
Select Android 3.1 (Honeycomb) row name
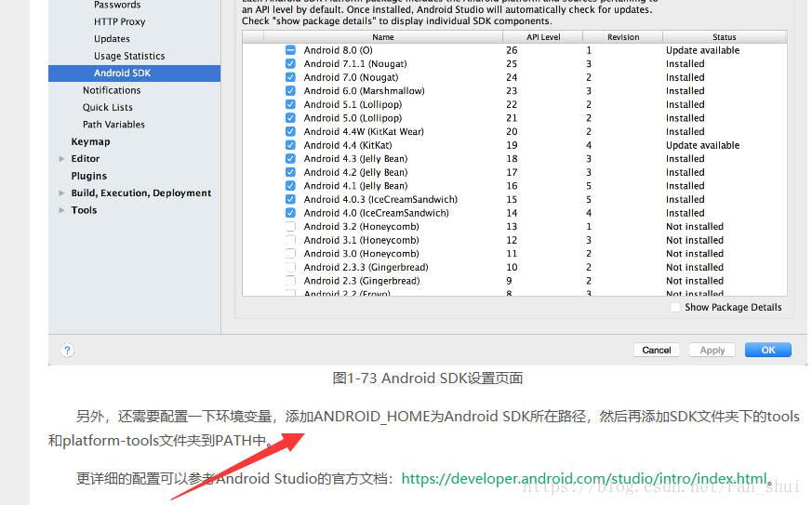(x=362, y=240)
